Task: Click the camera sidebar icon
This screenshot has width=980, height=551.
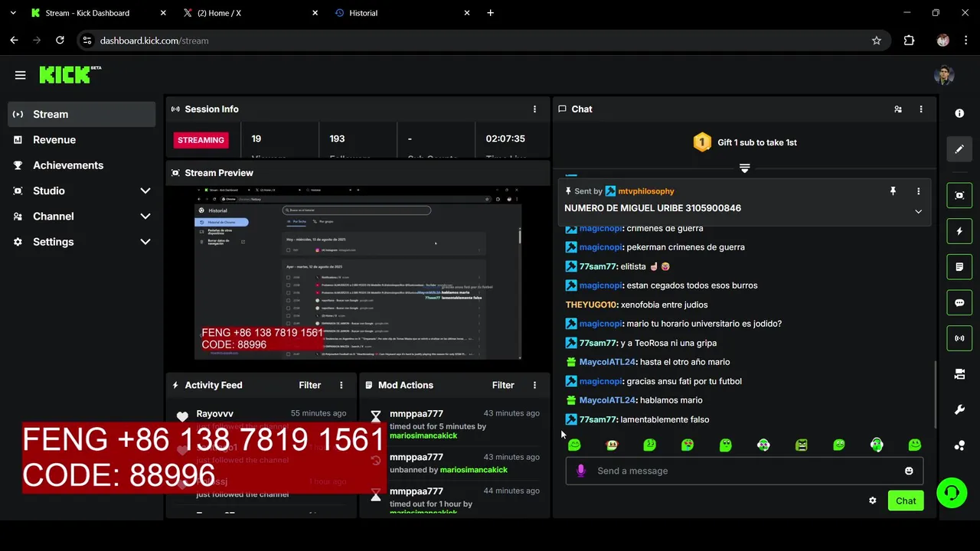Action: [x=959, y=374]
